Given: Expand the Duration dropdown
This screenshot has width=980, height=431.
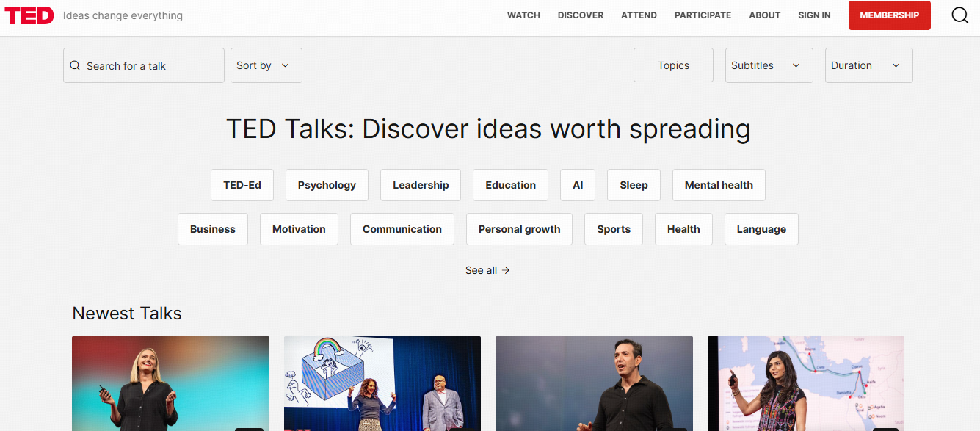Looking at the screenshot, I should click(868, 65).
